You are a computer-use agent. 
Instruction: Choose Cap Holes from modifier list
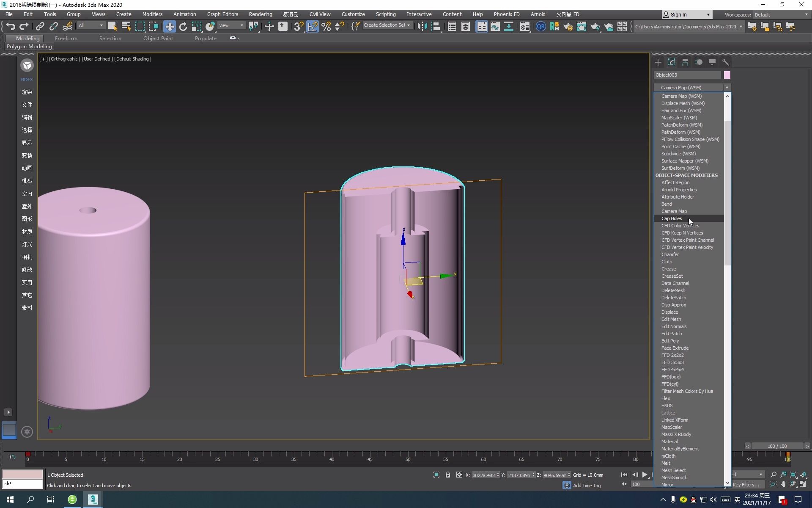tap(672, 218)
